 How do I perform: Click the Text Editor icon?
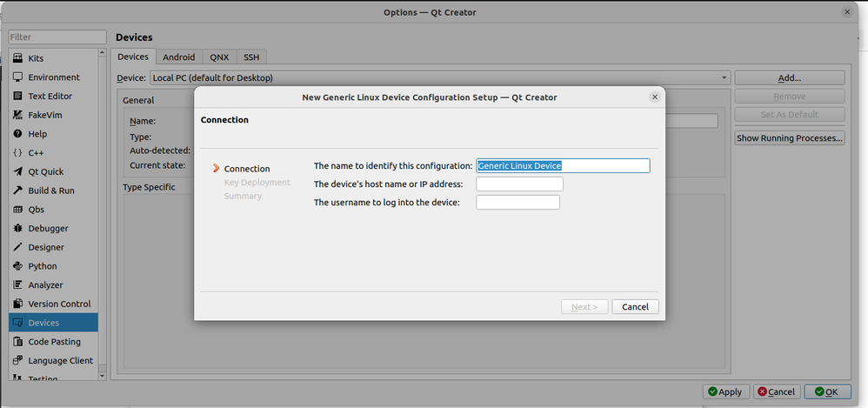(x=17, y=96)
